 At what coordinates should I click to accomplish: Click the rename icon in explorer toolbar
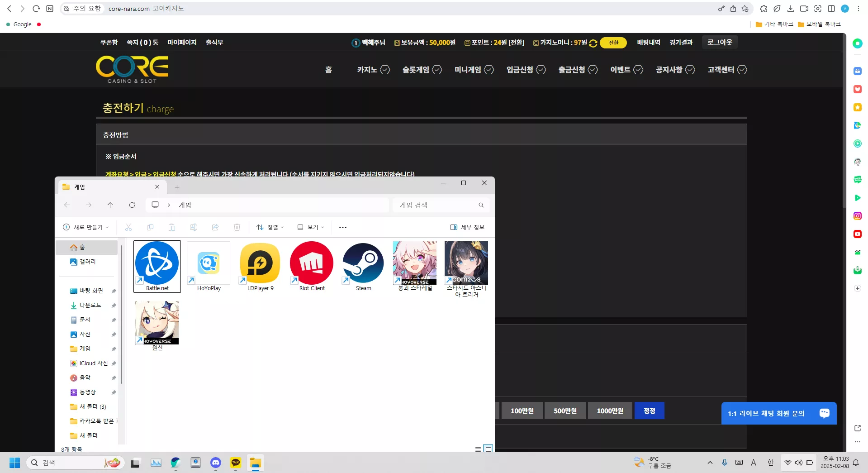coord(194,227)
